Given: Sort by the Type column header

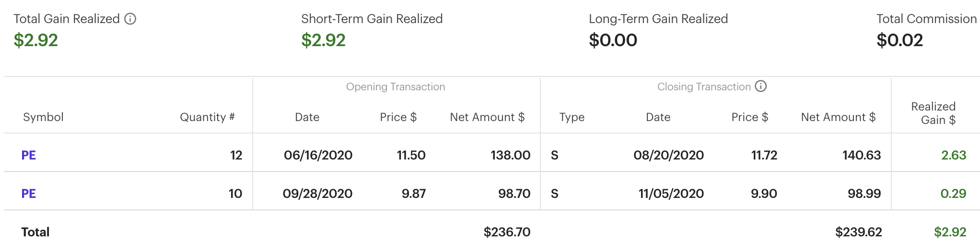Looking at the screenshot, I should [x=572, y=117].
